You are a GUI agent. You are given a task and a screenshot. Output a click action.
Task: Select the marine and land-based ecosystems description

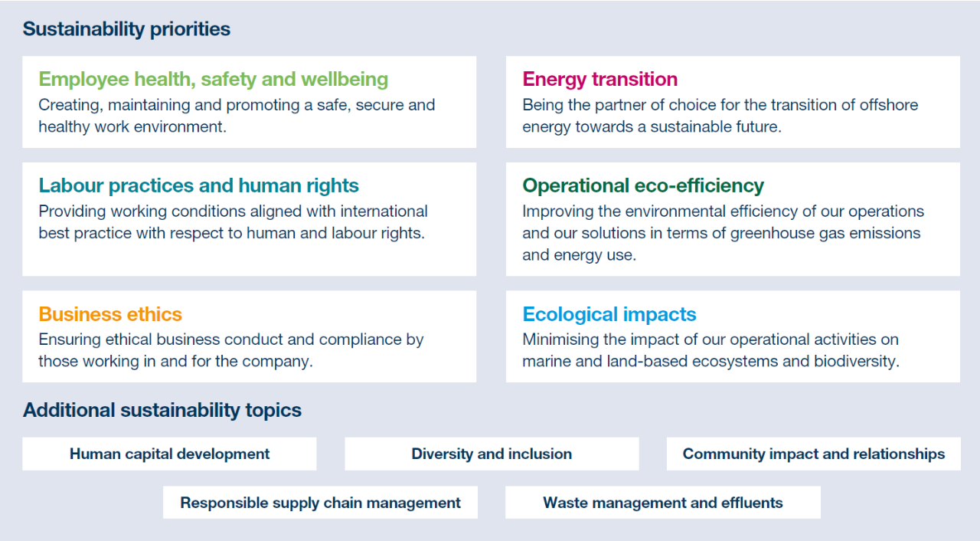click(710, 350)
